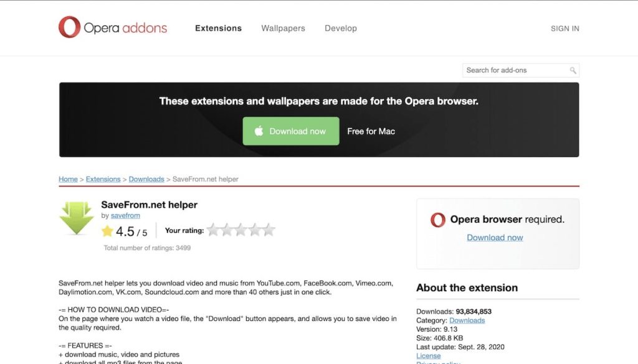The image size is (638, 364).
Task: Click the SaveFrom.net helper title
Action: pyautogui.click(x=150, y=205)
